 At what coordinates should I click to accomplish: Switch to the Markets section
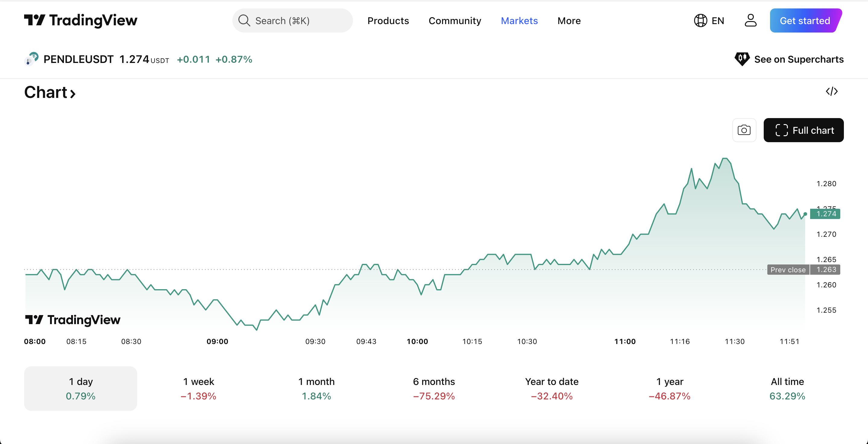coord(519,21)
